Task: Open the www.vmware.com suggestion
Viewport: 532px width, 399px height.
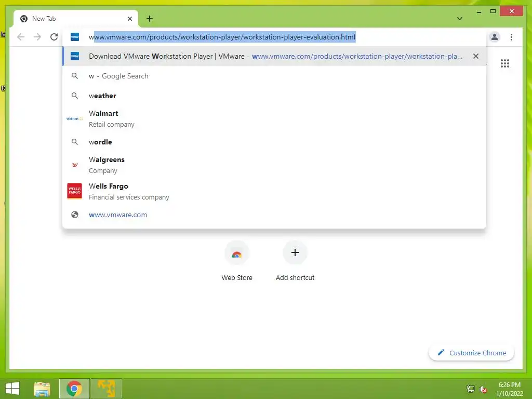Action: [x=274, y=215]
